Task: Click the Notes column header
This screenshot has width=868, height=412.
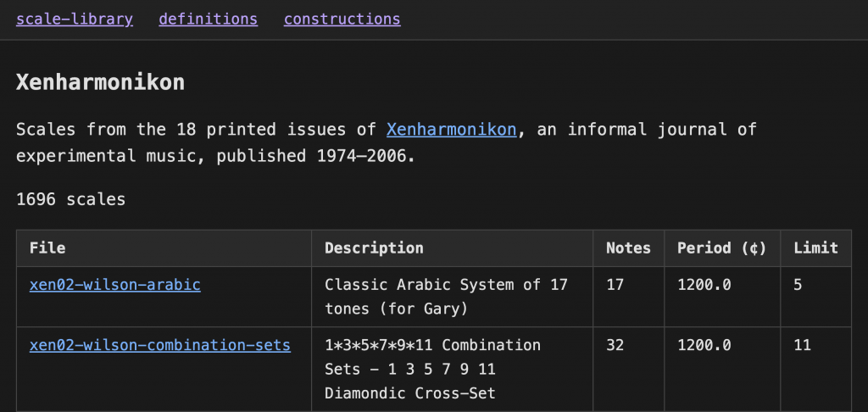Action: click(x=628, y=248)
